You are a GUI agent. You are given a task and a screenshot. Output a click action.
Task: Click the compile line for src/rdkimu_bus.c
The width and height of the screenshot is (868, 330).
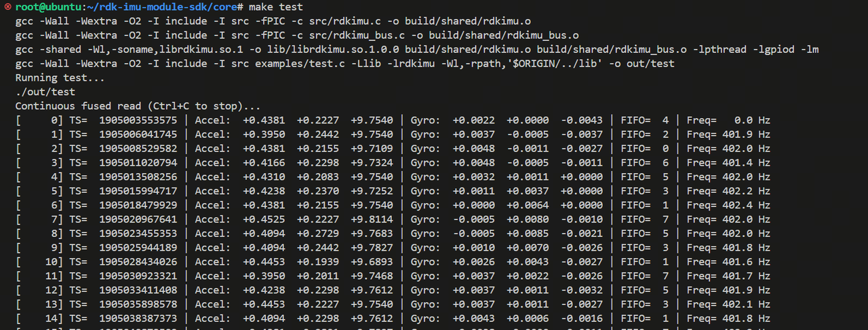coord(297,35)
